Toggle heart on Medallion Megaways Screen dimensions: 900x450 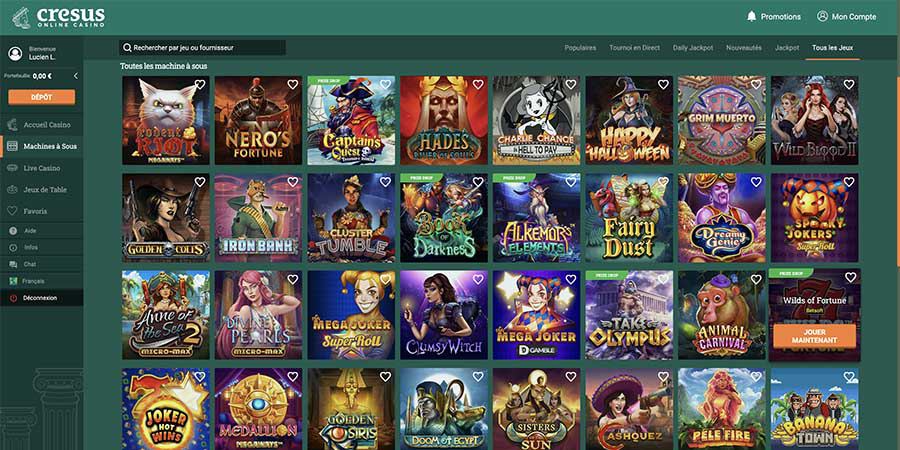click(293, 377)
